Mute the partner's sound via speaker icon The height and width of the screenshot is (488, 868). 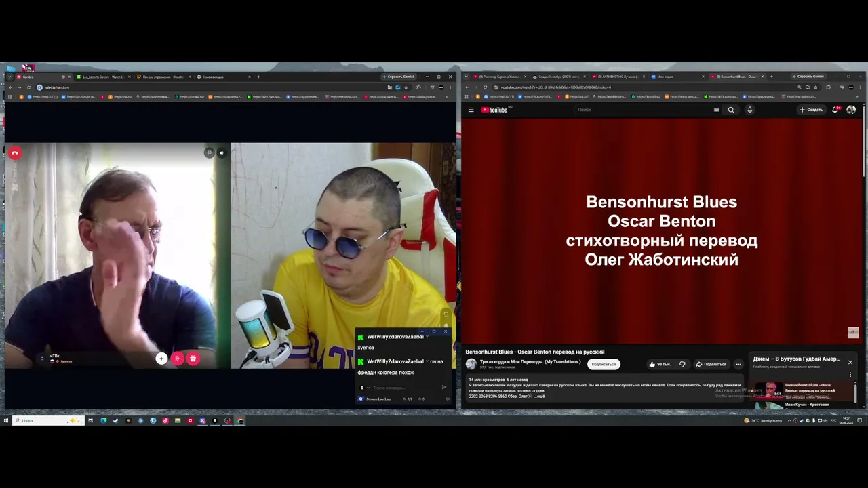(x=221, y=153)
